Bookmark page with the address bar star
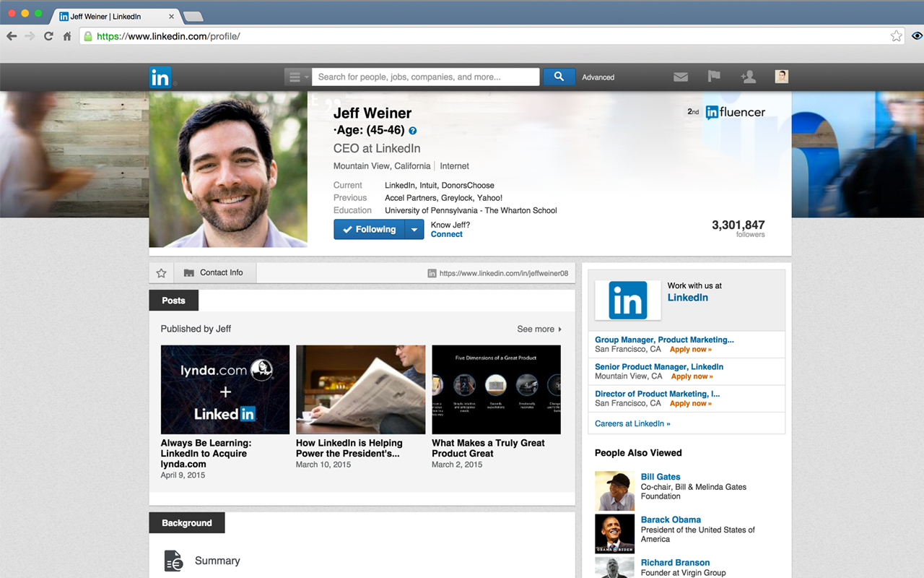 click(x=896, y=36)
